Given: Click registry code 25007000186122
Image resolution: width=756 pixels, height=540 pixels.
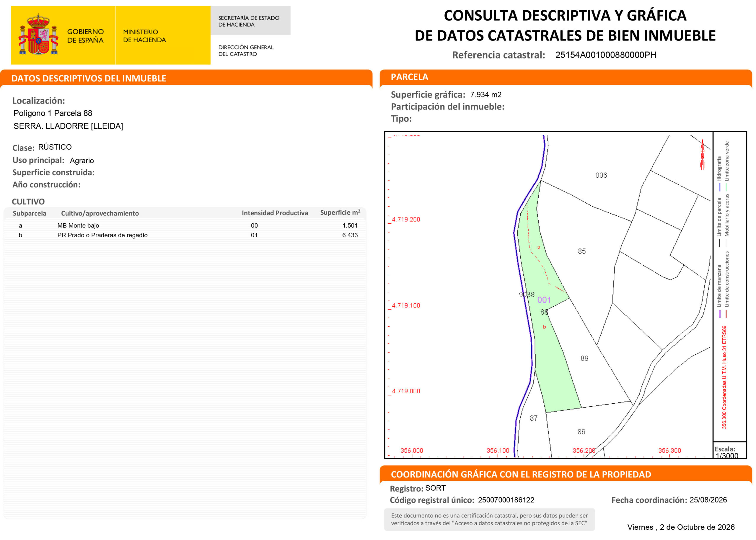Looking at the screenshot, I should (506, 500).
